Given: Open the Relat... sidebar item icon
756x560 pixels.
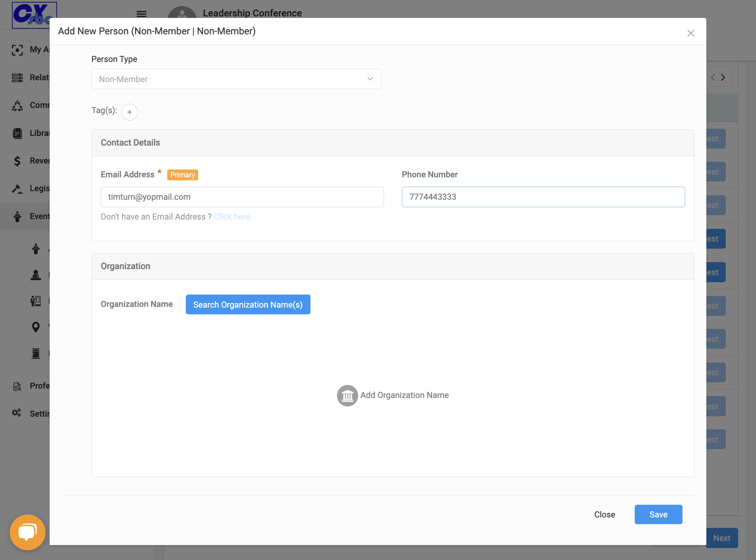Looking at the screenshot, I should coord(17,78).
